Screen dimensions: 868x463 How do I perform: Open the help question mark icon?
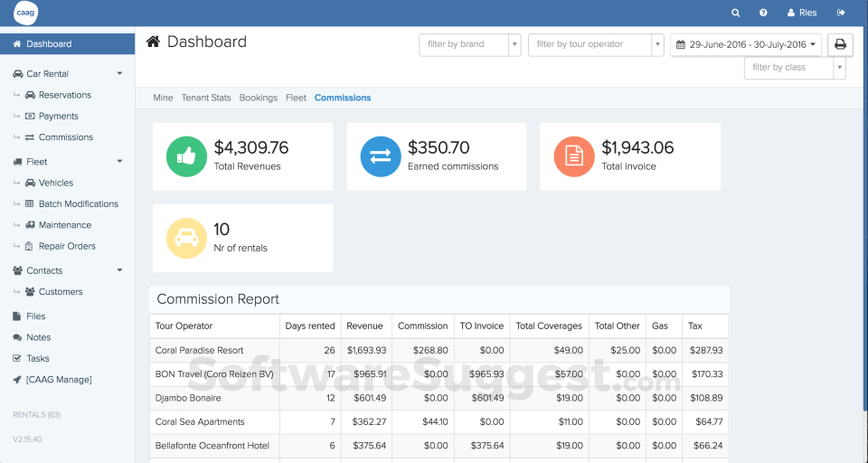(x=763, y=13)
